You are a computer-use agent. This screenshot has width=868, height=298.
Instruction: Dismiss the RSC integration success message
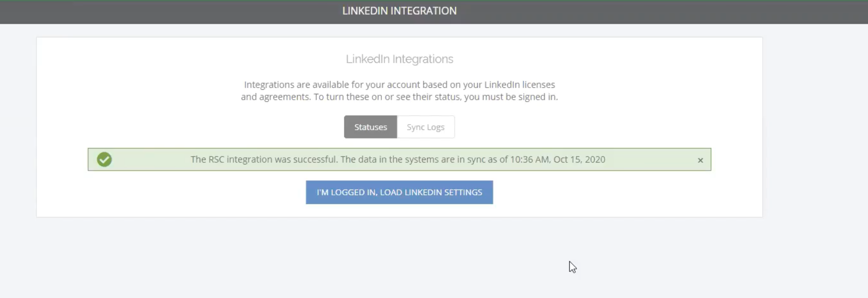point(700,160)
